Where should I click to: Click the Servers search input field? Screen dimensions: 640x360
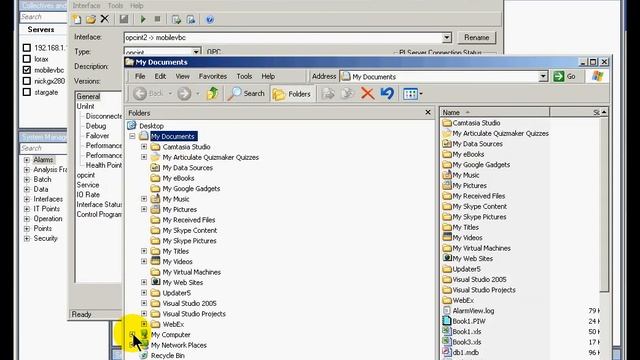(x=43, y=17)
